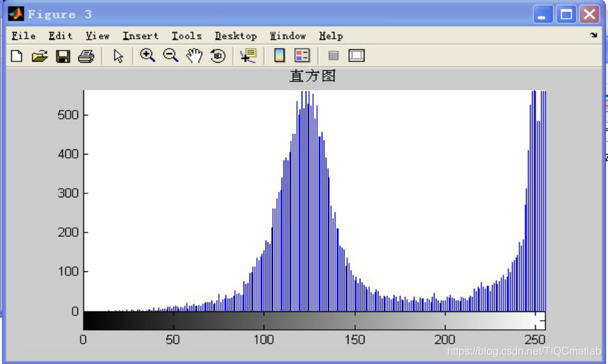Click the New Figure icon
608x364 pixels.
16,56
